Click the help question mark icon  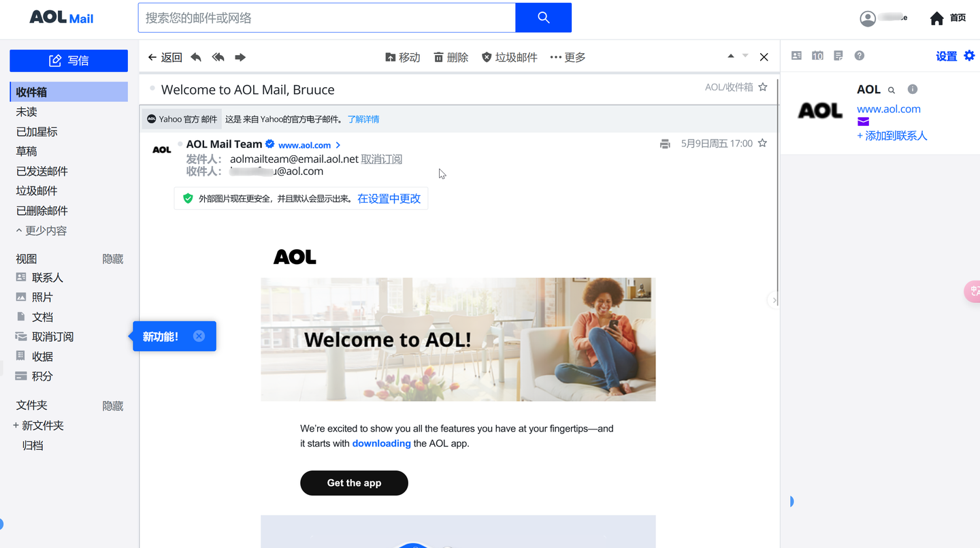point(860,56)
